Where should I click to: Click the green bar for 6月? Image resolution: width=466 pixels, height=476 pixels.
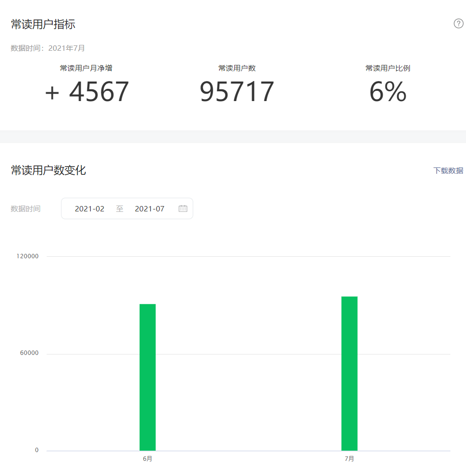pos(147,377)
